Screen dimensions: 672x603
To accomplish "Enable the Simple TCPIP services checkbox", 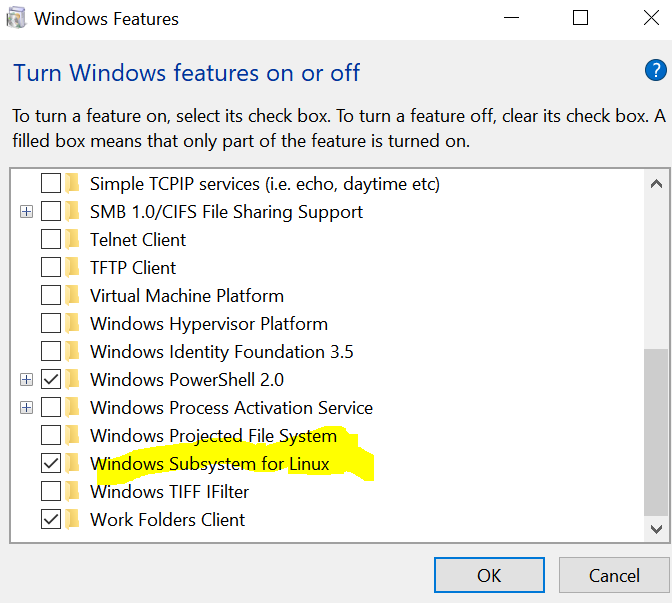I will point(51,183).
